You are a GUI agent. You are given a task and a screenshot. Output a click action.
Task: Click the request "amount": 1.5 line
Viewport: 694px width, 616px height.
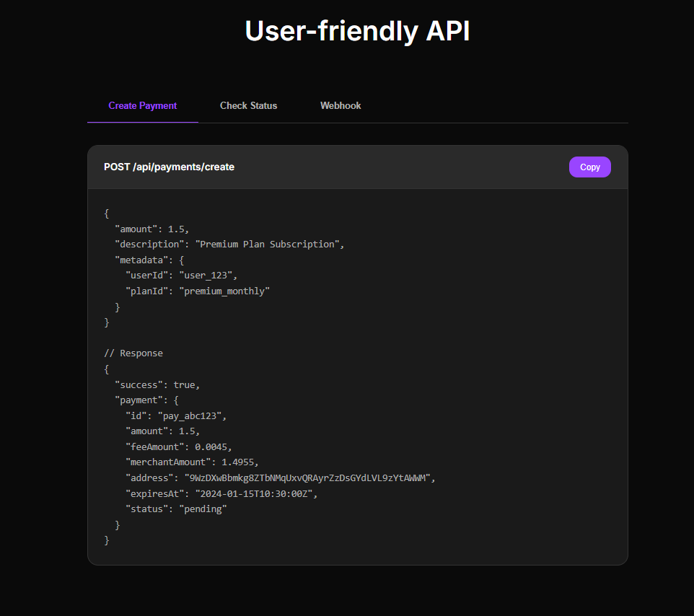point(151,229)
